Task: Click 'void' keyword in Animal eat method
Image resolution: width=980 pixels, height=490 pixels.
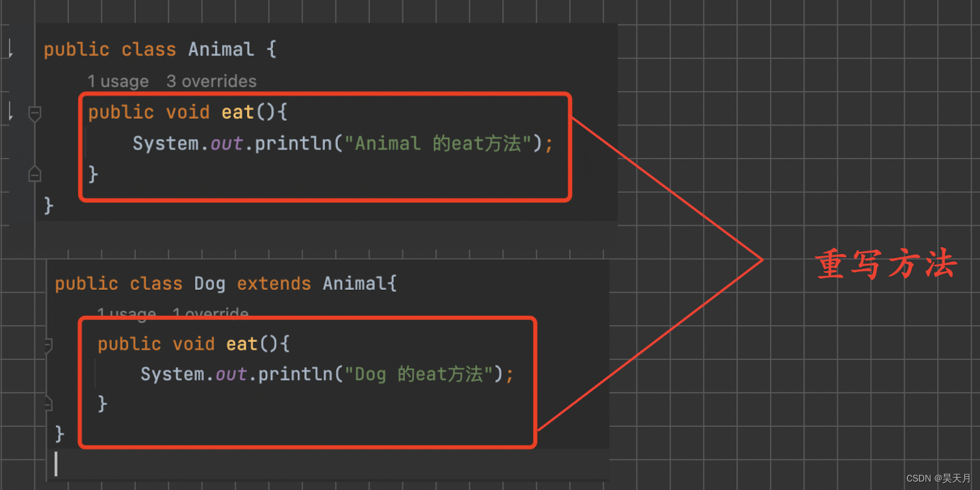Action: pyautogui.click(x=188, y=112)
